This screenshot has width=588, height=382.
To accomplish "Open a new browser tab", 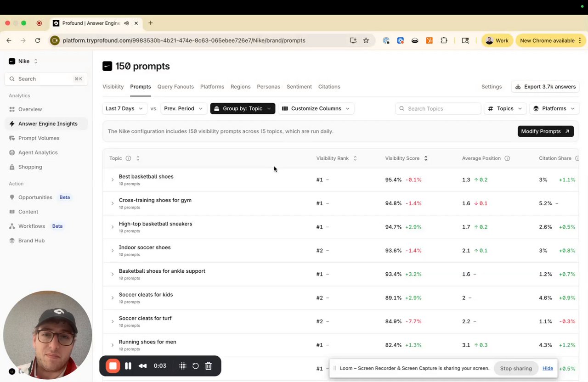I will [150, 23].
